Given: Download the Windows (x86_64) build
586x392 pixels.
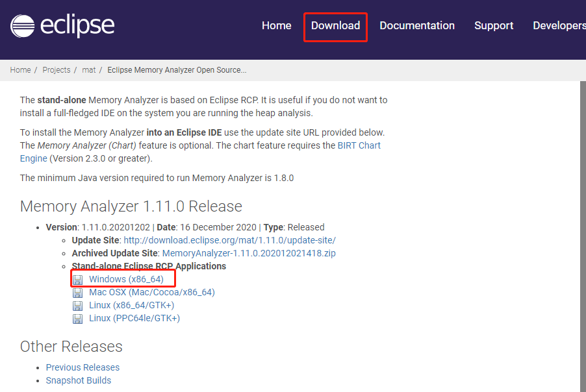Looking at the screenshot, I should click(x=126, y=279).
